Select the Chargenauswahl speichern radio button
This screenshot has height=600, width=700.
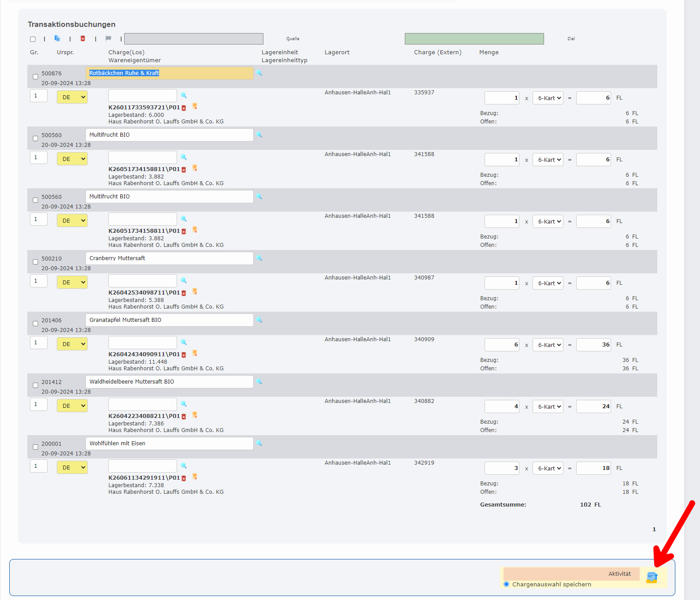(x=507, y=584)
